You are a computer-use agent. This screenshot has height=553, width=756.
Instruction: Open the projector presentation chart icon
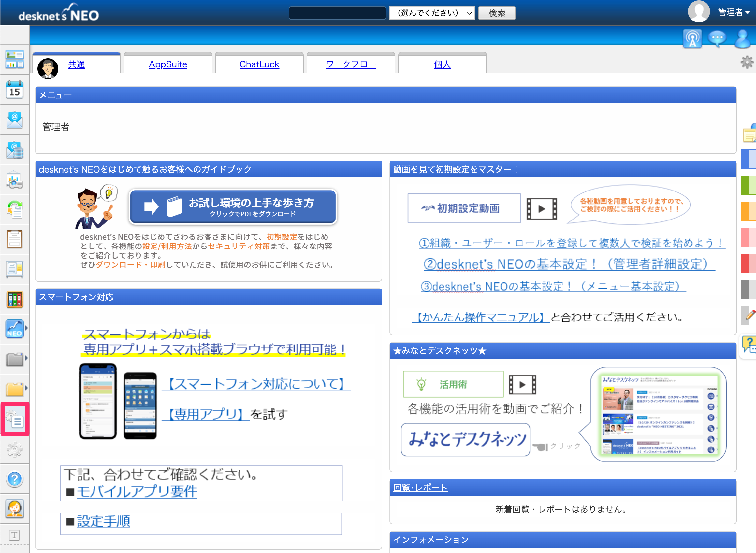click(15, 179)
